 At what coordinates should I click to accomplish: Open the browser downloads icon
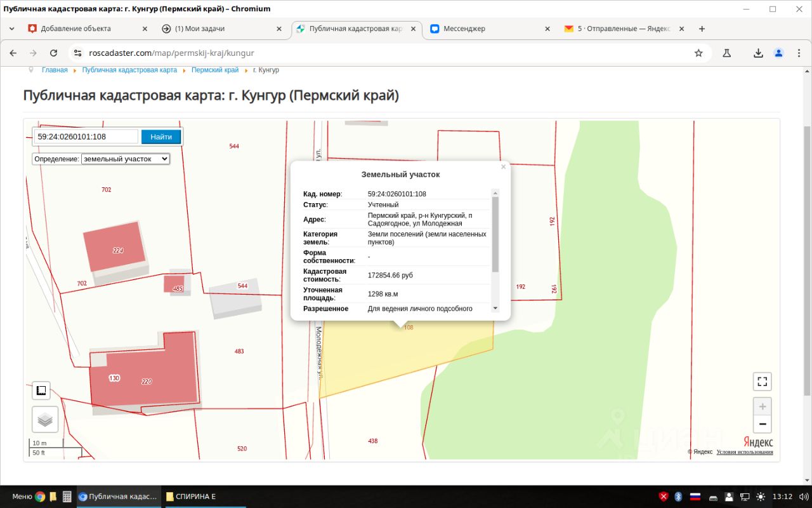pos(758,53)
